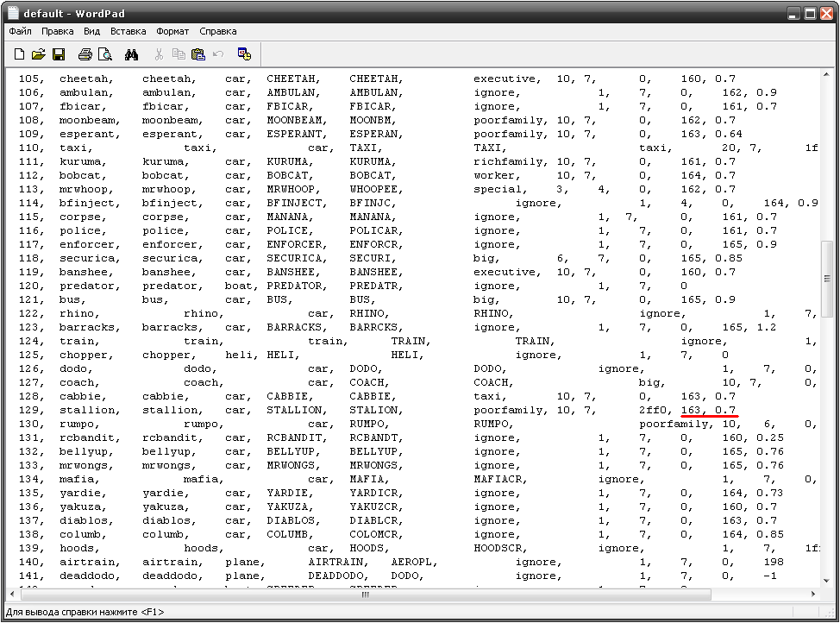
Task: Open the Формат menu
Action: [x=172, y=31]
